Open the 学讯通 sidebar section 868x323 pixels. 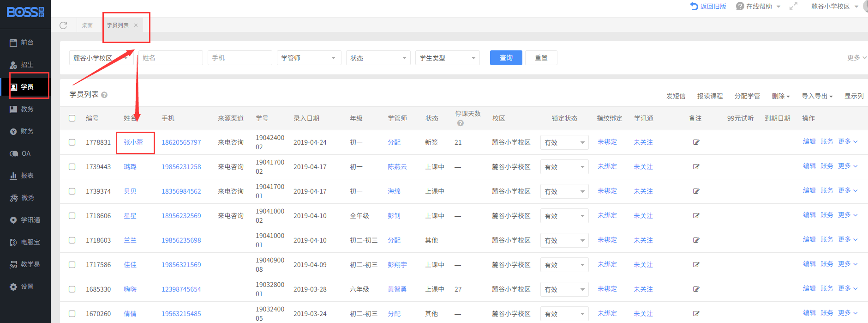(25, 220)
